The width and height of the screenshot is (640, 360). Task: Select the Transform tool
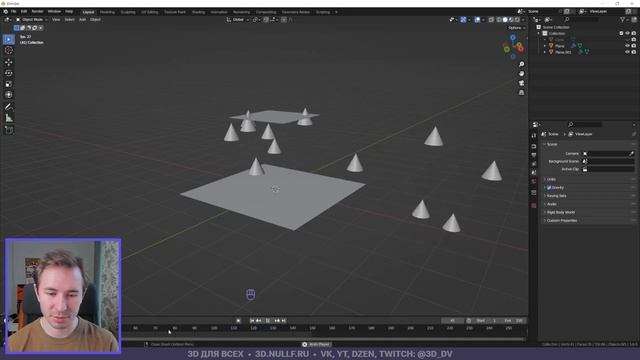(x=9, y=95)
